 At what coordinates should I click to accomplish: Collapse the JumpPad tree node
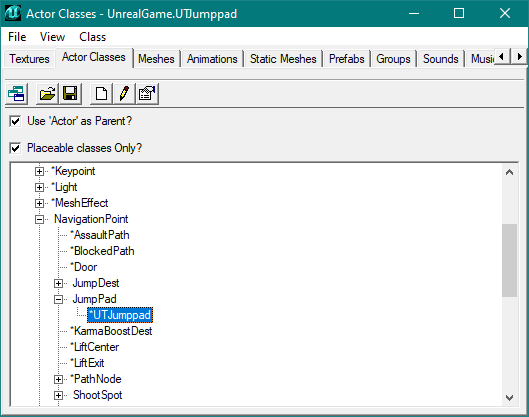(58, 299)
